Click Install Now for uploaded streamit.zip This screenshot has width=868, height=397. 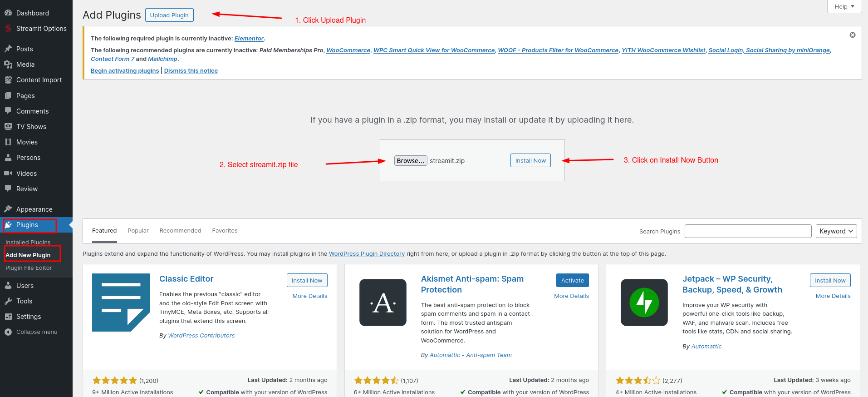pos(530,160)
